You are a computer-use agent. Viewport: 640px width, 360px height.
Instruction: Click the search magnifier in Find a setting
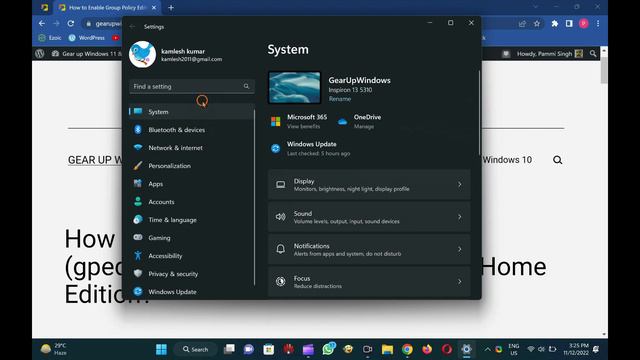246,86
